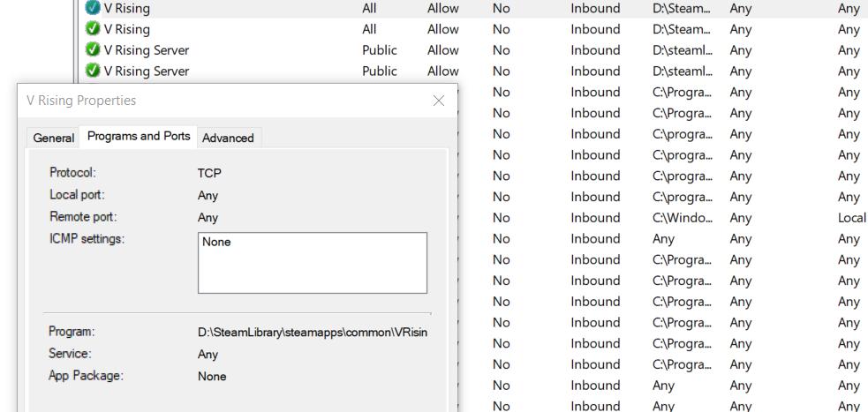Close the V Rising Properties dialog
868x412 pixels.
tap(439, 101)
